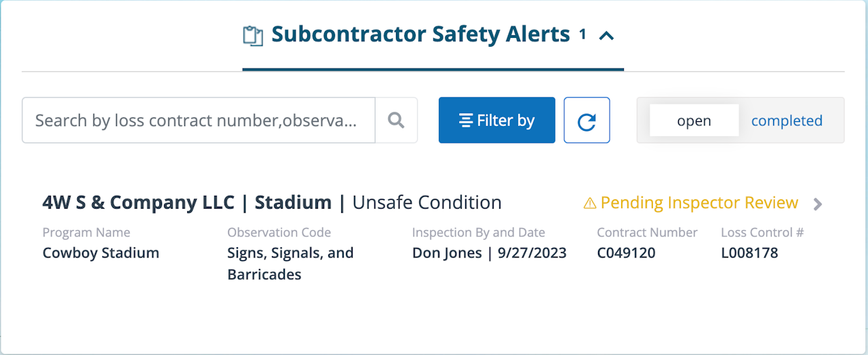This screenshot has height=355, width=868.
Task: Click into the loss contract number search field
Action: tap(197, 121)
